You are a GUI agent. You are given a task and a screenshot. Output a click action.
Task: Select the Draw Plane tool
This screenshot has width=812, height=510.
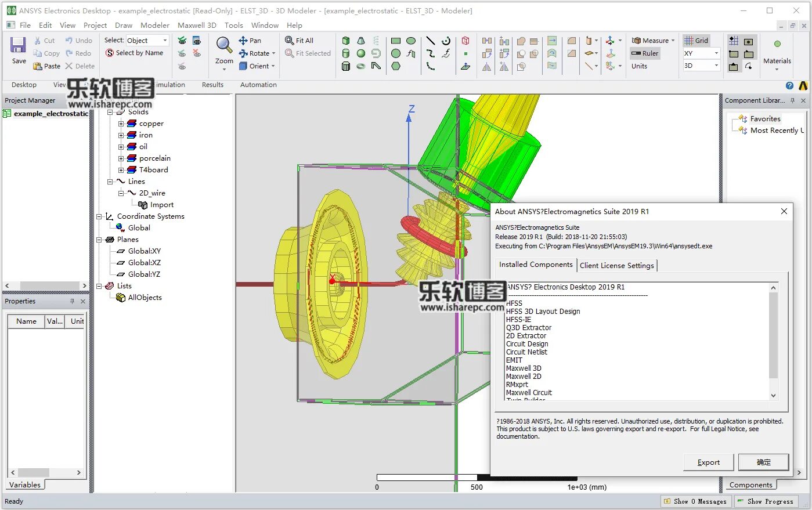pyautogui.click(x=465, y=66)
